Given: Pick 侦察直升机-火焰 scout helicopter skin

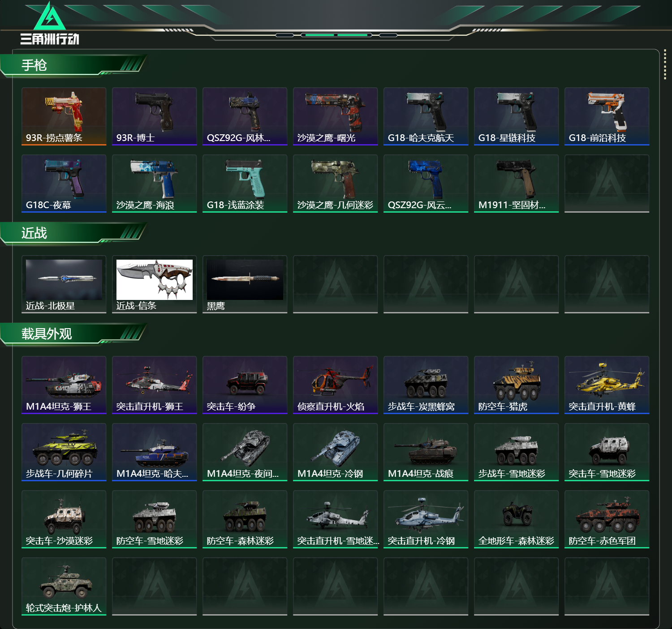Looking at the screenshot, I should (x=336, y=385).
